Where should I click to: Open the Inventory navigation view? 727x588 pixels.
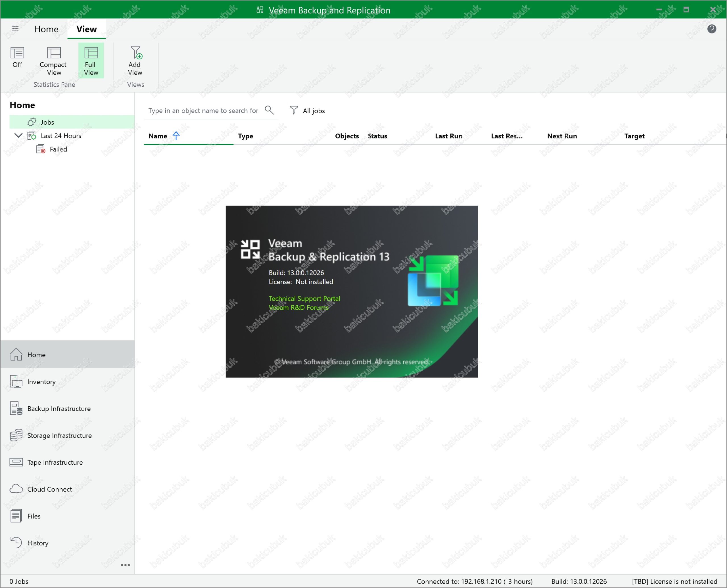point(68,382)
